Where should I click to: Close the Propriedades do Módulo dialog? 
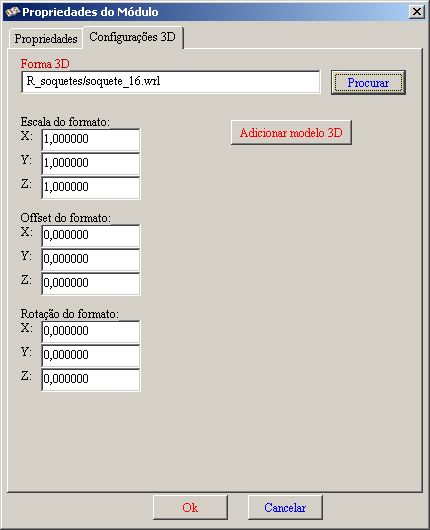416,12
